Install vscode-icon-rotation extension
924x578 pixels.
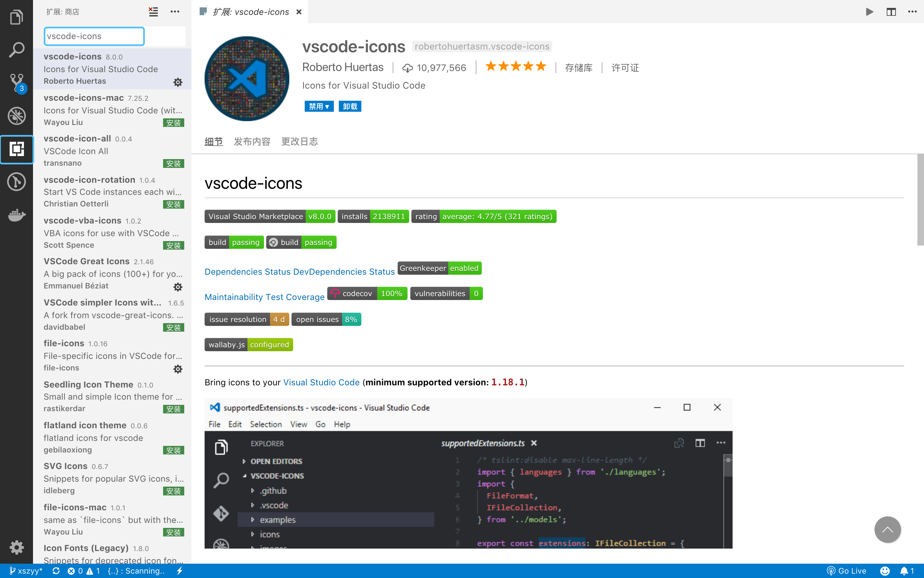tap(173, 205)
